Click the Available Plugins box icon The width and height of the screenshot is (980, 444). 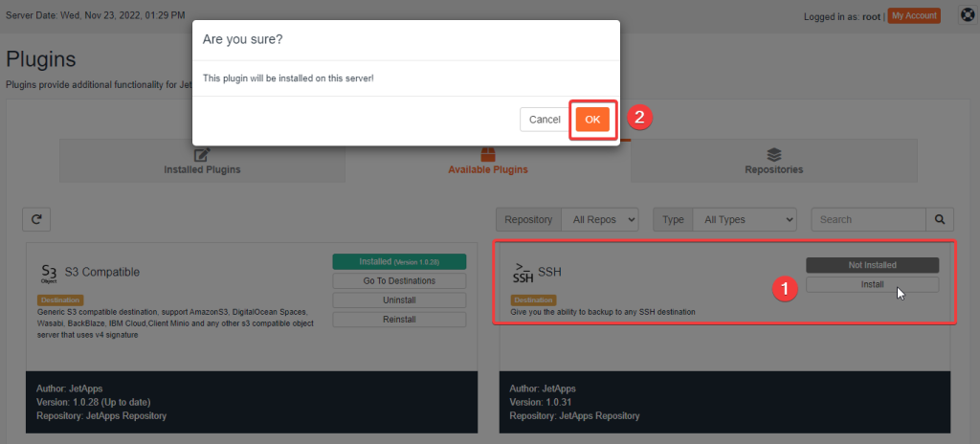(x=487, y=154)
